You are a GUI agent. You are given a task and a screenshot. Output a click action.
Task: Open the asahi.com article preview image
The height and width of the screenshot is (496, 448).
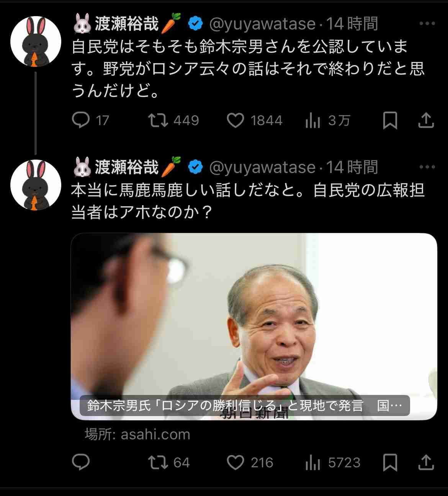pyautogui.click(x=254, y=326)
